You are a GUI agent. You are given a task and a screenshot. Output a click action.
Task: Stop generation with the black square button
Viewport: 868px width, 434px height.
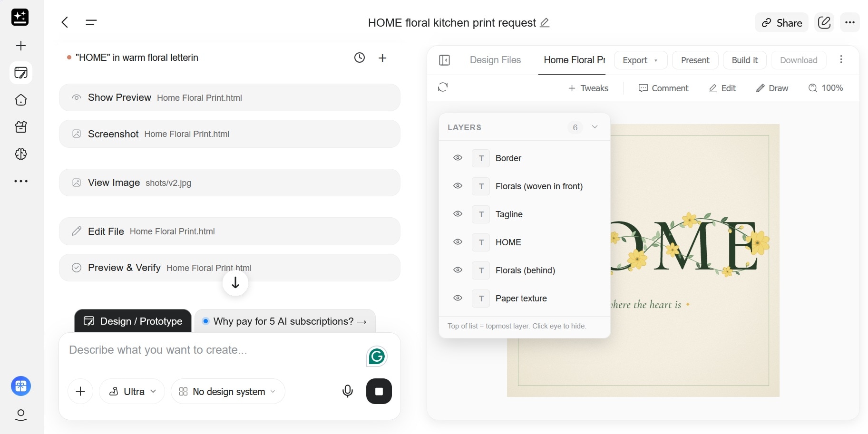click(x=379, y=391)
